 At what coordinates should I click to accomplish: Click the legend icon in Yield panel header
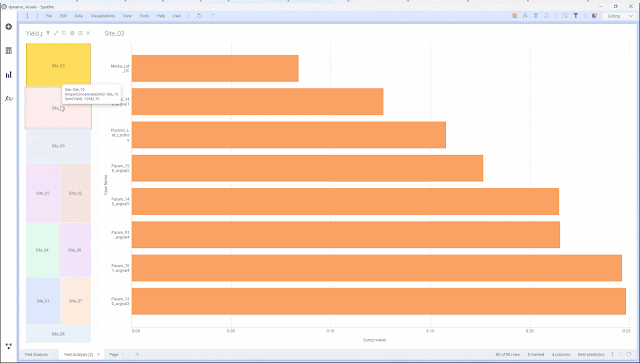(64, 33)
